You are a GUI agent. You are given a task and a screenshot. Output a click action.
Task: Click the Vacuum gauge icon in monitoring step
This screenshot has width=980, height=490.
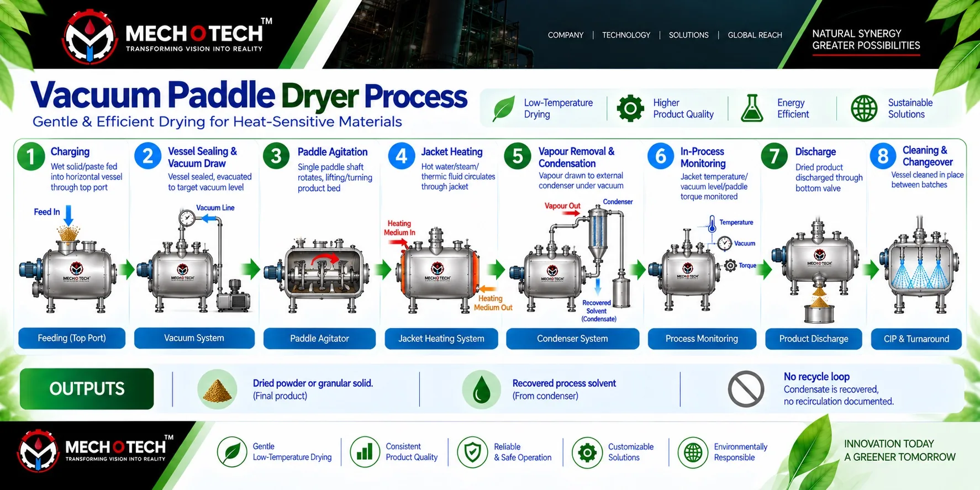tap(725, 243)
